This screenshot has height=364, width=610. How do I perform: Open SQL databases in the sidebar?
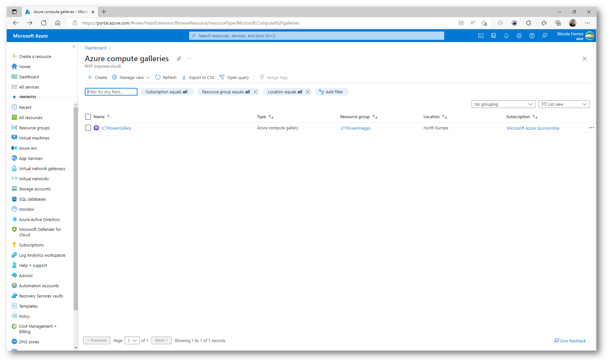[x=32, y=199]
